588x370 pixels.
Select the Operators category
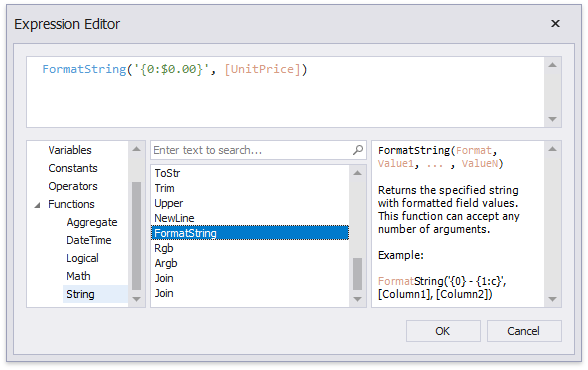[73, 186]
